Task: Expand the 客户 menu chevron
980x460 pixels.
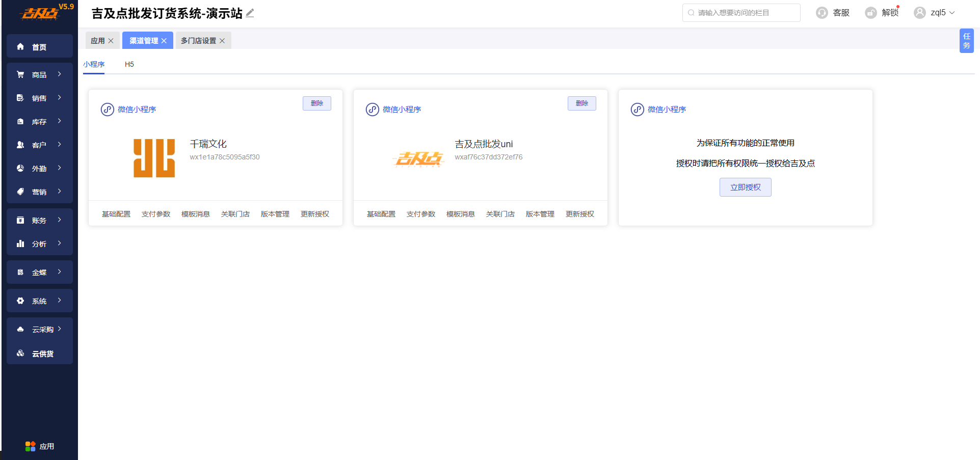Action: point(60,145)
